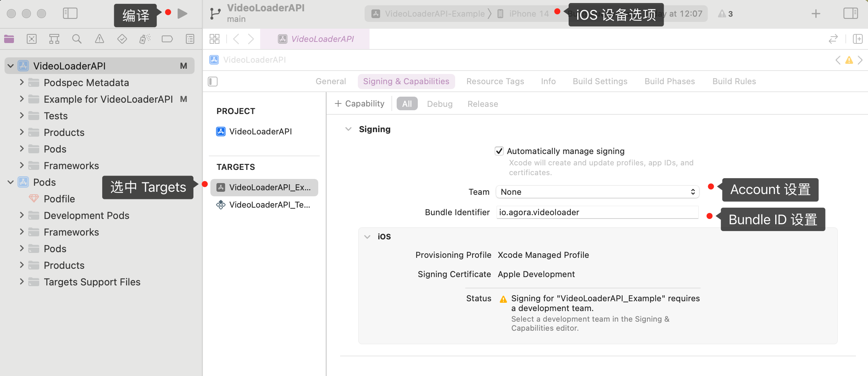
Task: Go to next issue arrow in jump bar
Action: pos(860,60)
